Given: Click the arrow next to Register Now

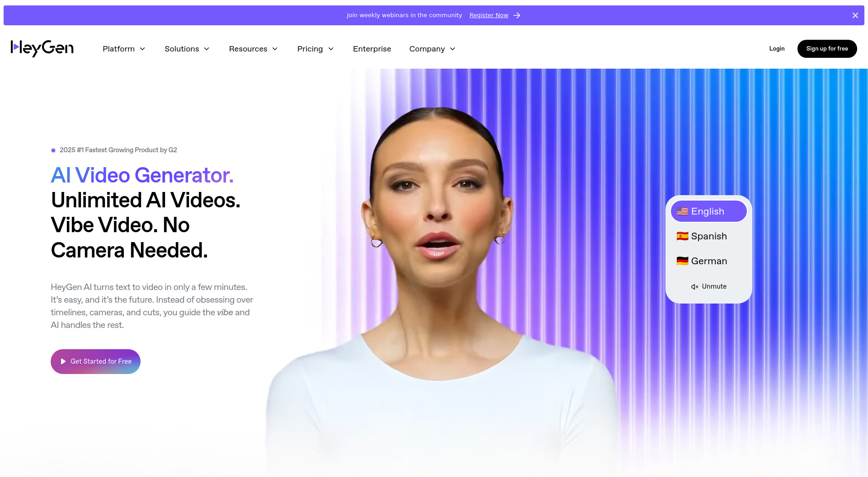Looking at the screenshot, I should [x=517, y=15].
